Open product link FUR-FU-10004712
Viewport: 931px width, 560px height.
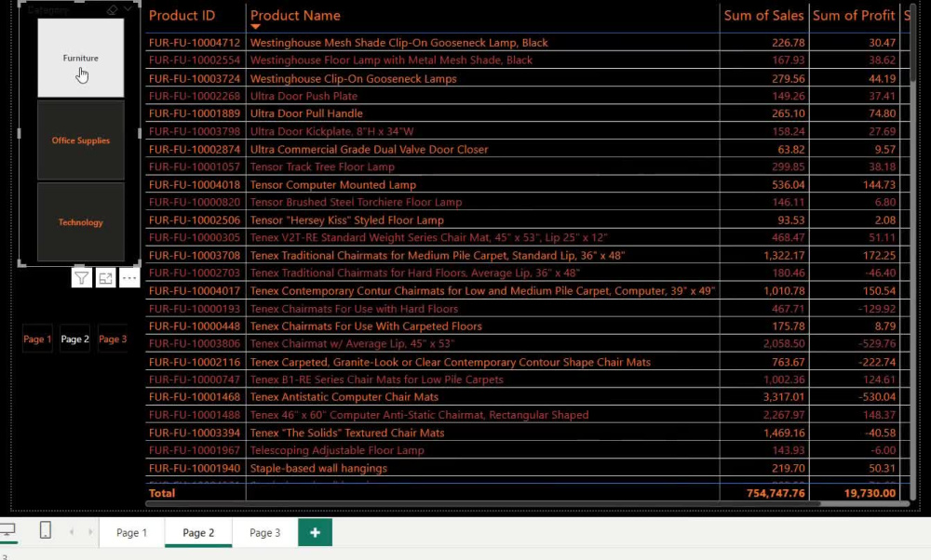coord(193,42)
